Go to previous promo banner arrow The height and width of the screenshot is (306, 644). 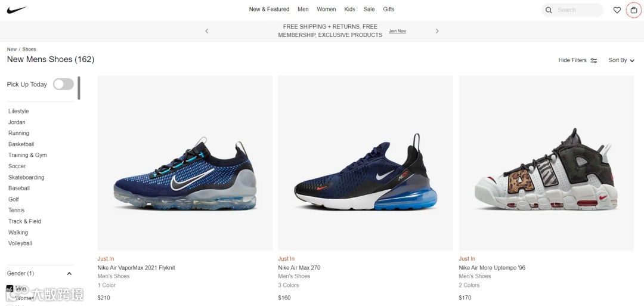coord(206,31)
